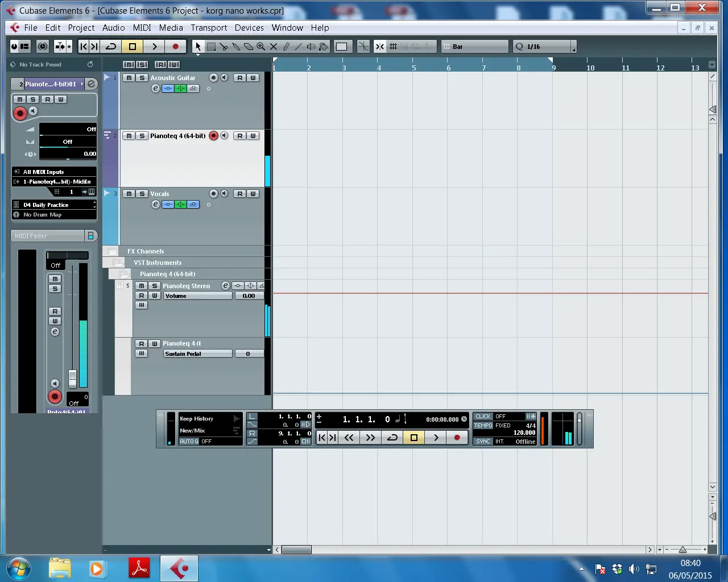Click the 120.000 tempo value field
This screenshot has height=582, width=728.
point(524,433)
